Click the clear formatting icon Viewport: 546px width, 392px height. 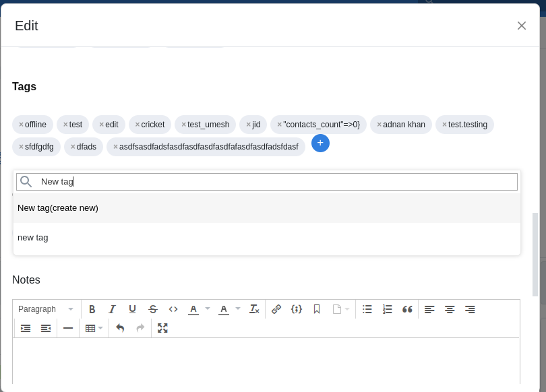pos(254,309)
